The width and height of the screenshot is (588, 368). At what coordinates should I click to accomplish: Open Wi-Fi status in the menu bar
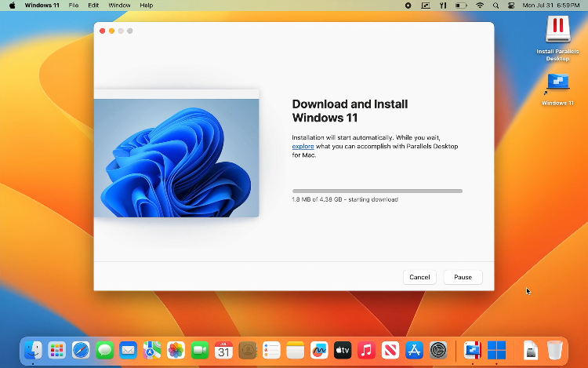[480, 5]
